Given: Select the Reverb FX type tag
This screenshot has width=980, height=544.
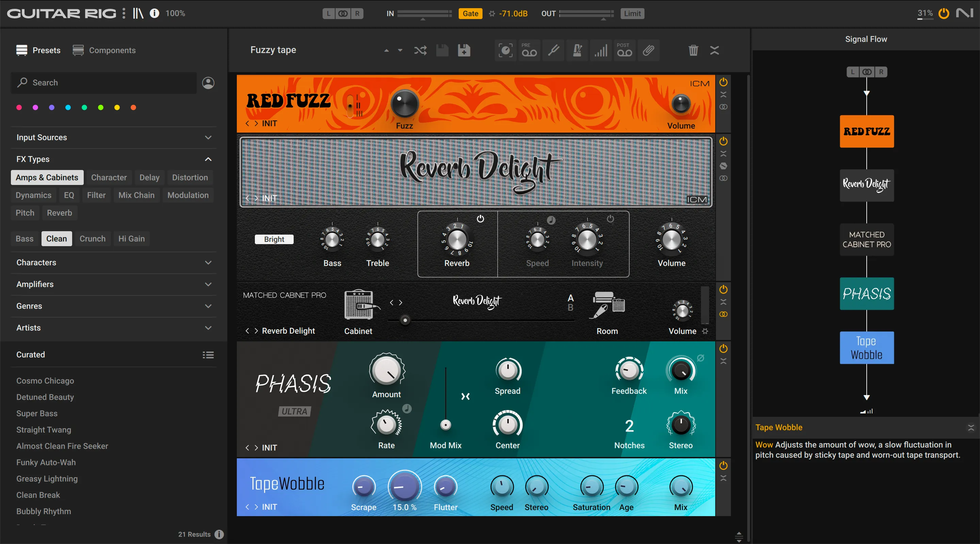Looking at the screenshot, I should [x=59, y=213].
